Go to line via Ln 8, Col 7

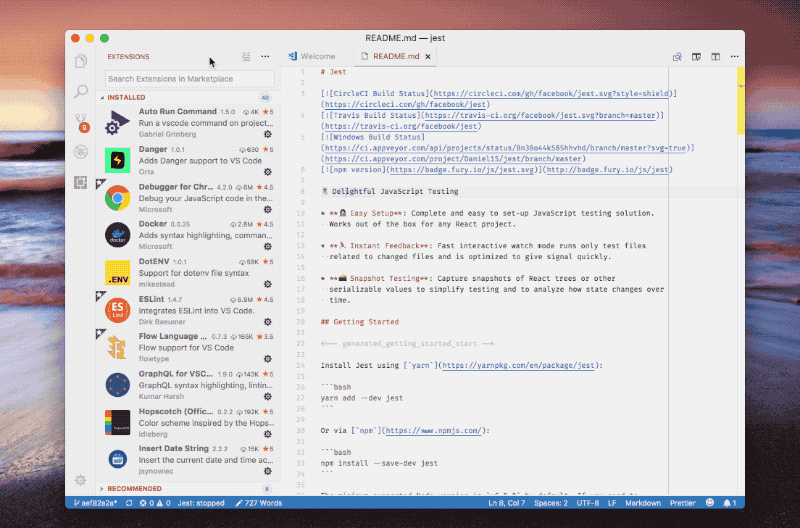(507, 503)
